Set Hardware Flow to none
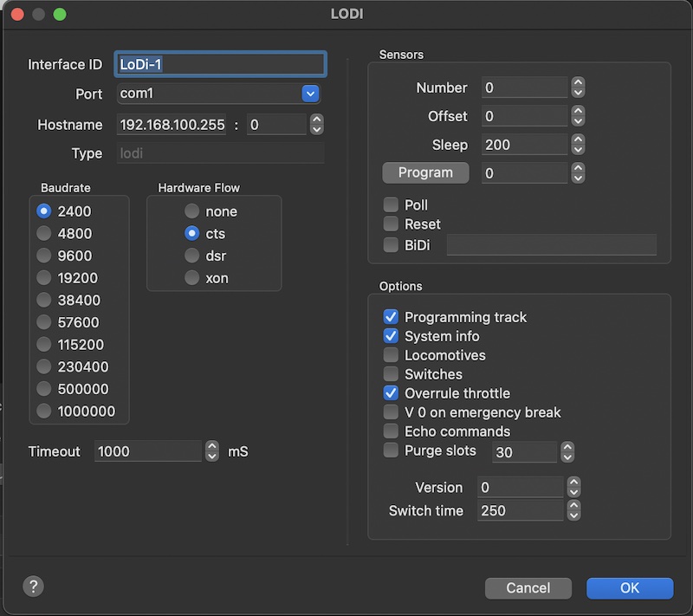Image resolution: width=693 pixels, height=616 pixels. [191, 211]
